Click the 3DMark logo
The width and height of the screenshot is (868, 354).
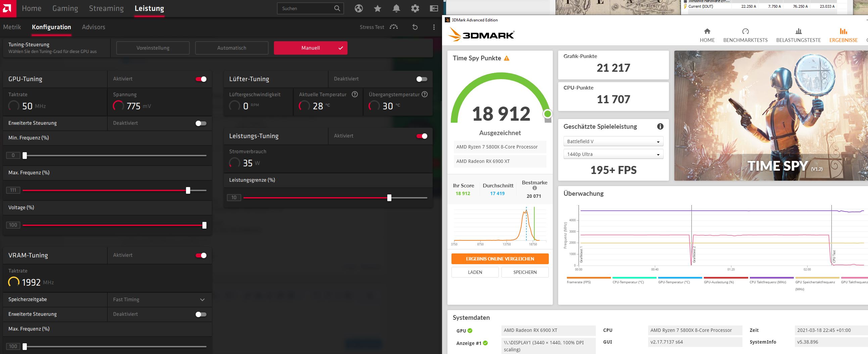[481, 34]
